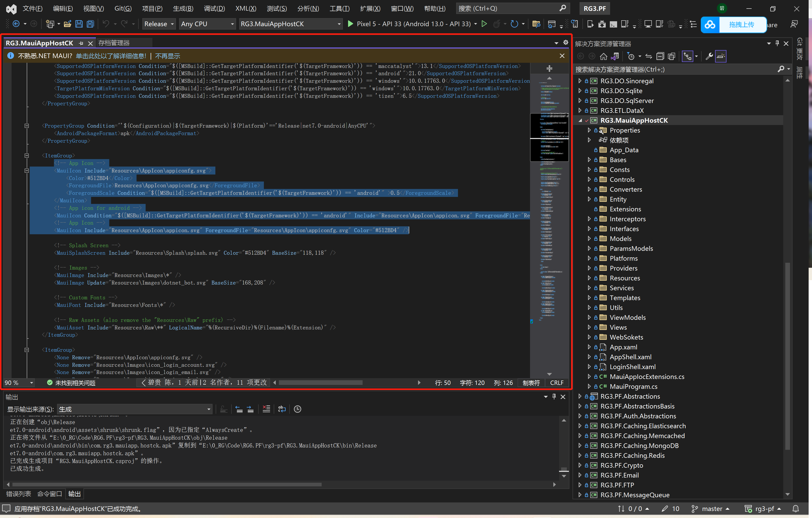The height and width of the screenshot is (518, 812).
Task: Collapse all nodes in Solution Explorer
Action: pos(660,56)
